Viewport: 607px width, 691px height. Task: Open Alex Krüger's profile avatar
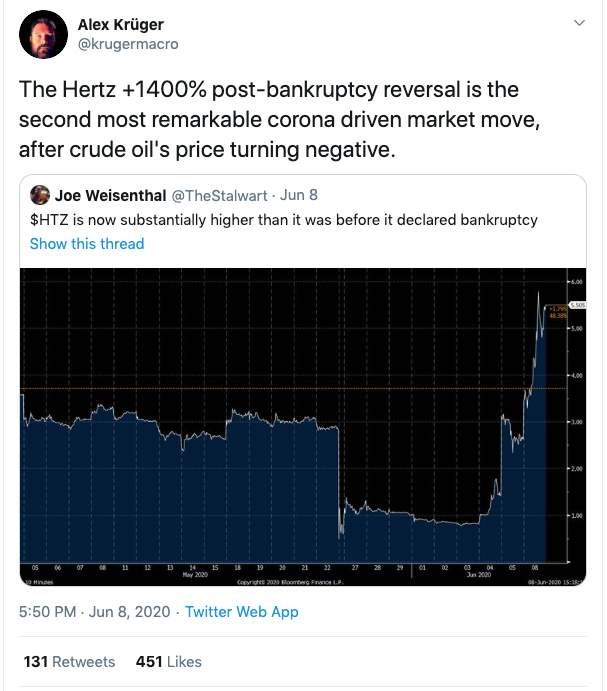(x=43, y=34)
